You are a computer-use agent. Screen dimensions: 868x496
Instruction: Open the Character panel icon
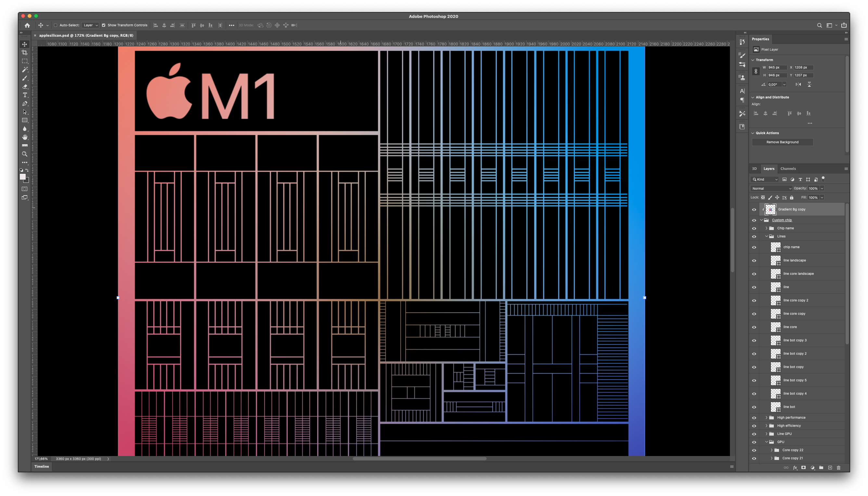[742, 91]
